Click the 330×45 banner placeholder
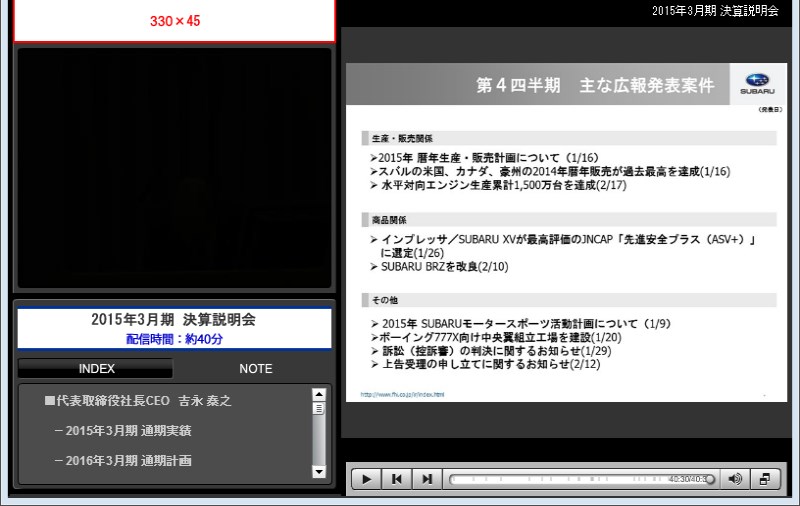 174,21
